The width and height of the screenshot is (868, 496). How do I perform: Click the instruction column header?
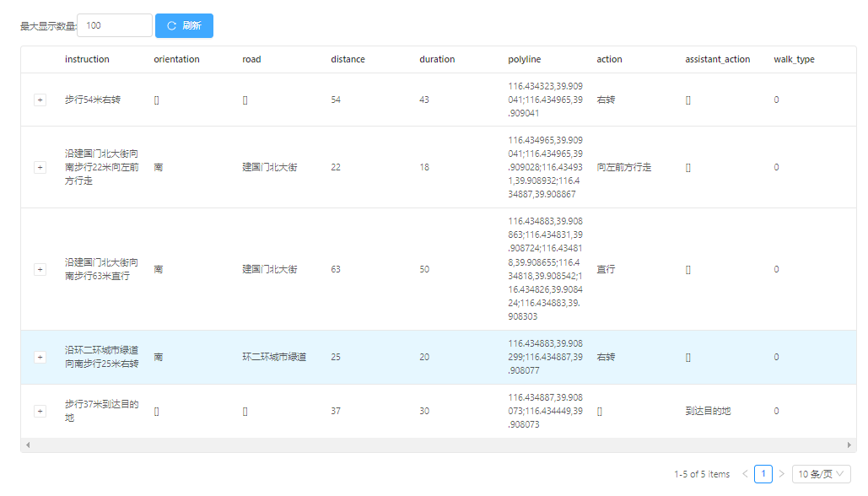pos(87,59)
